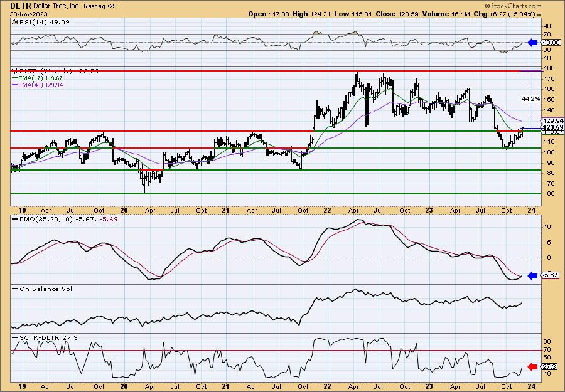The height and width of the screenshot is (392, 565).
Task: Click the 129.94 EMA price tag on right axis
Action: [x=553, y=121]
